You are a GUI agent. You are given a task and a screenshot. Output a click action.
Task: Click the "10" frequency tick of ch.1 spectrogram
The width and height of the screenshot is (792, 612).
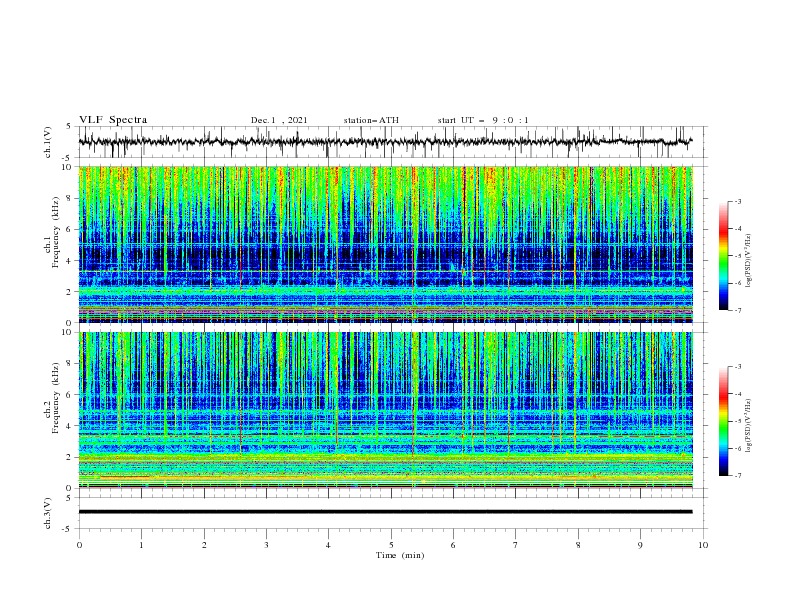pyautogui.click(x=68, y=167)
